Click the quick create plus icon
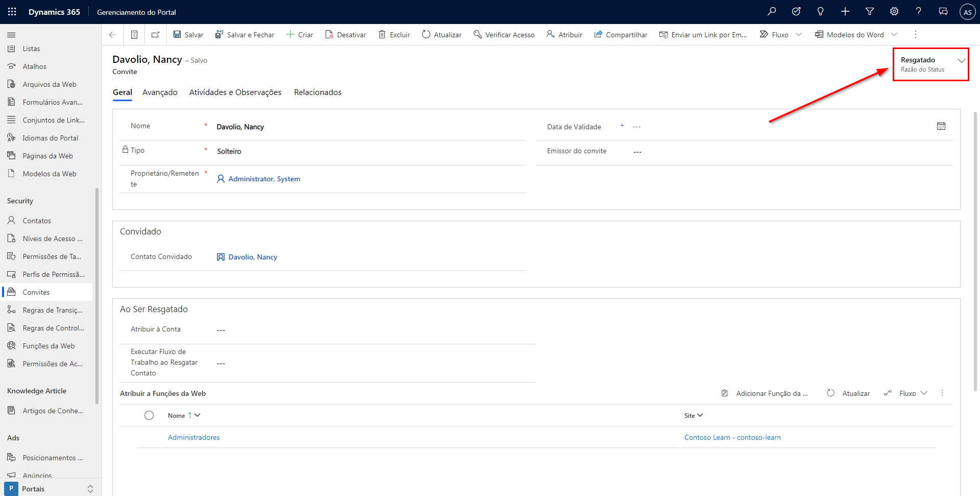Screen dimensions: 980x496 click(845, 12)
